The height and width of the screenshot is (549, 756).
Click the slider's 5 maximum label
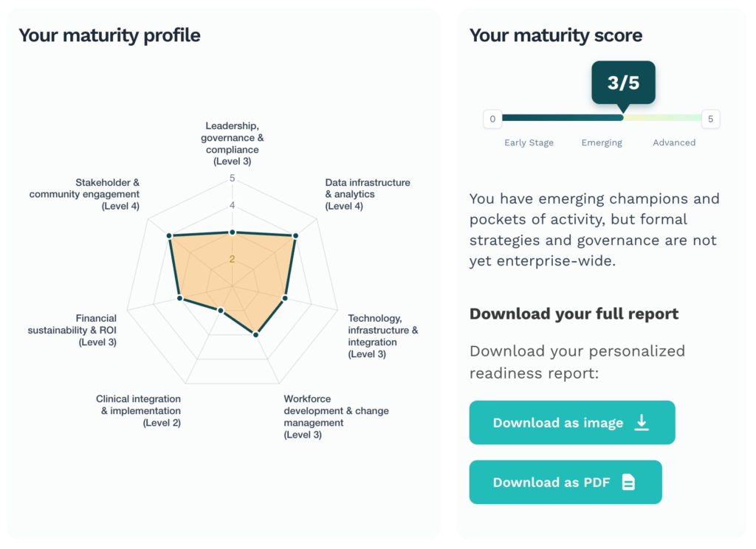coord(710,118)
